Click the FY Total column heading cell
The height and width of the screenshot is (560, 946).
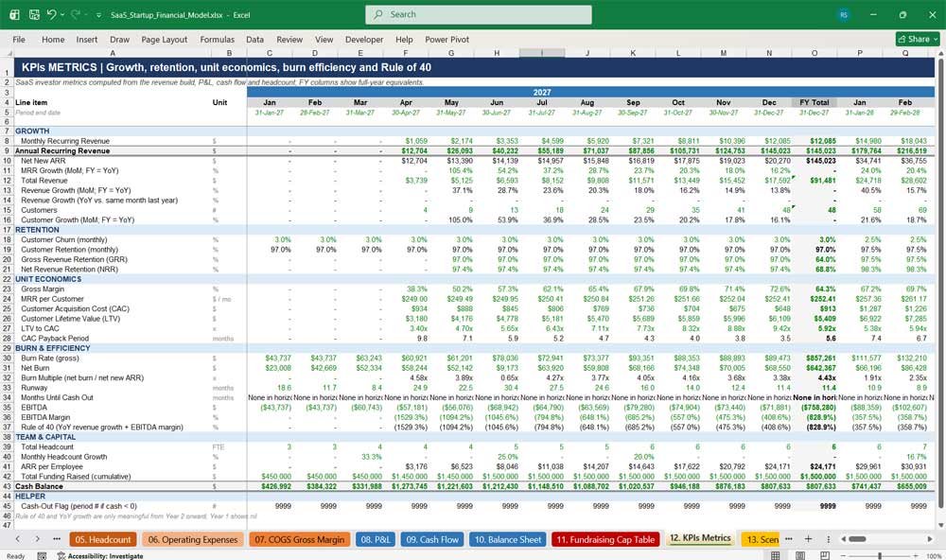click(x=814, y=102)
